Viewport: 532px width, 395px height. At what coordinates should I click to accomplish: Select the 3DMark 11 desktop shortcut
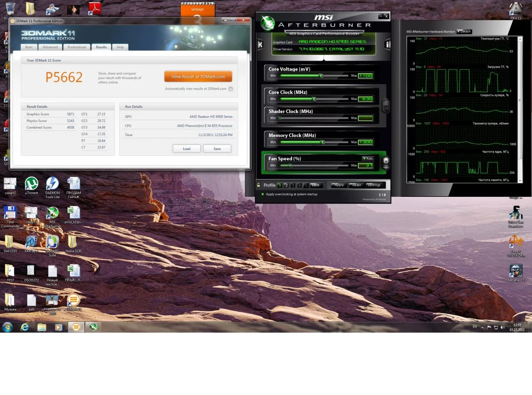coord(74,302)
